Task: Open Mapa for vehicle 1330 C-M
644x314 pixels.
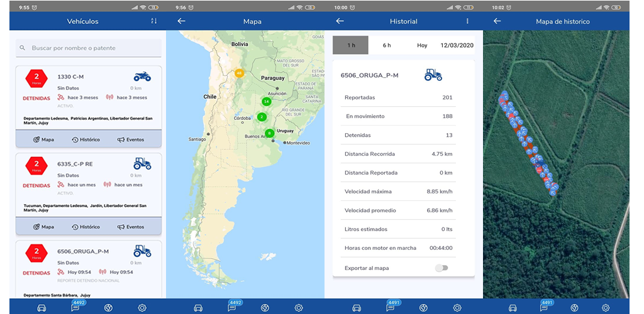Action: [x=43, y=139]
